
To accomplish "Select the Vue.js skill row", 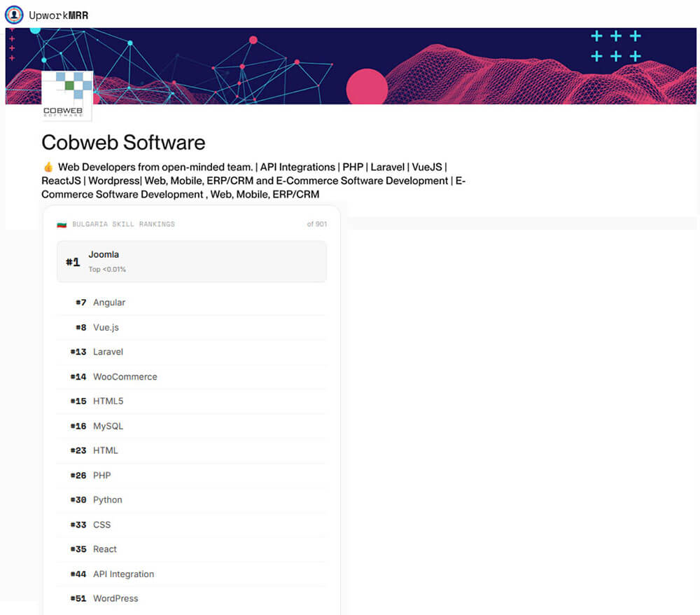I will click(192, 327).
